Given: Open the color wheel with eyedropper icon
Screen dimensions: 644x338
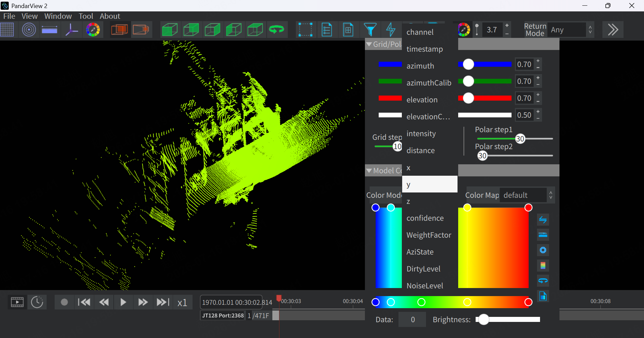Looking at the screenshot, I should (93, 30).
